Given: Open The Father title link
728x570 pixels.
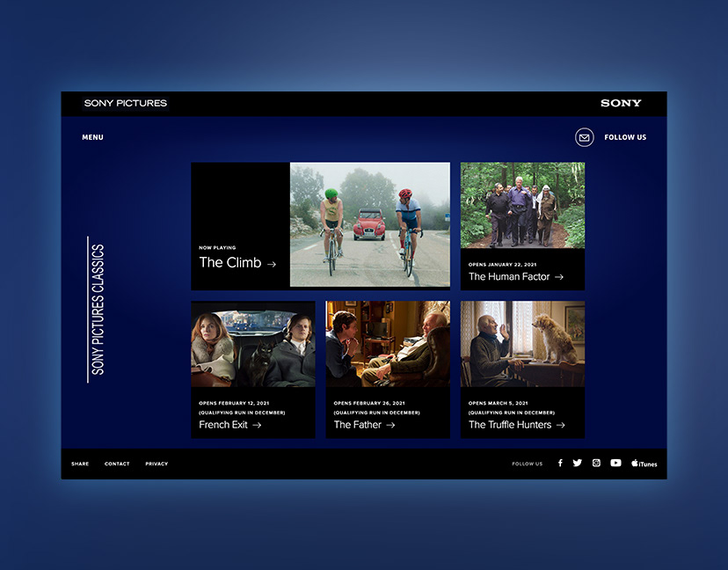Looking at the screenshot, I should pos(358,425).
